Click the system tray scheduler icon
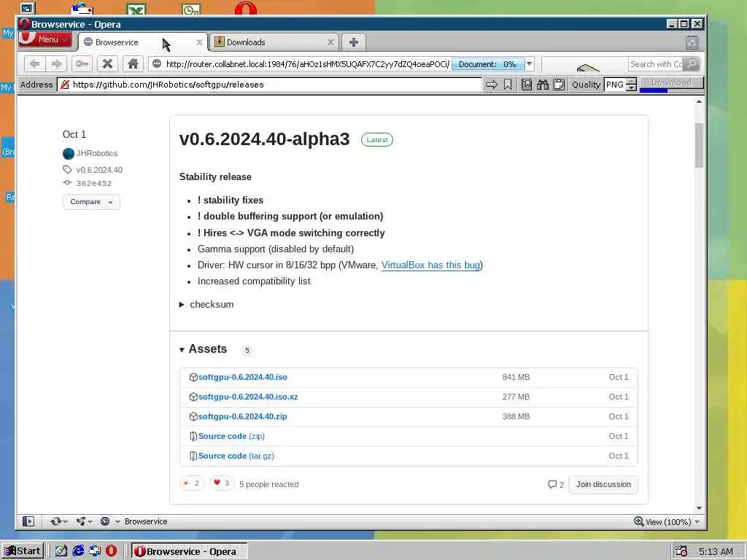 point(681,551)
